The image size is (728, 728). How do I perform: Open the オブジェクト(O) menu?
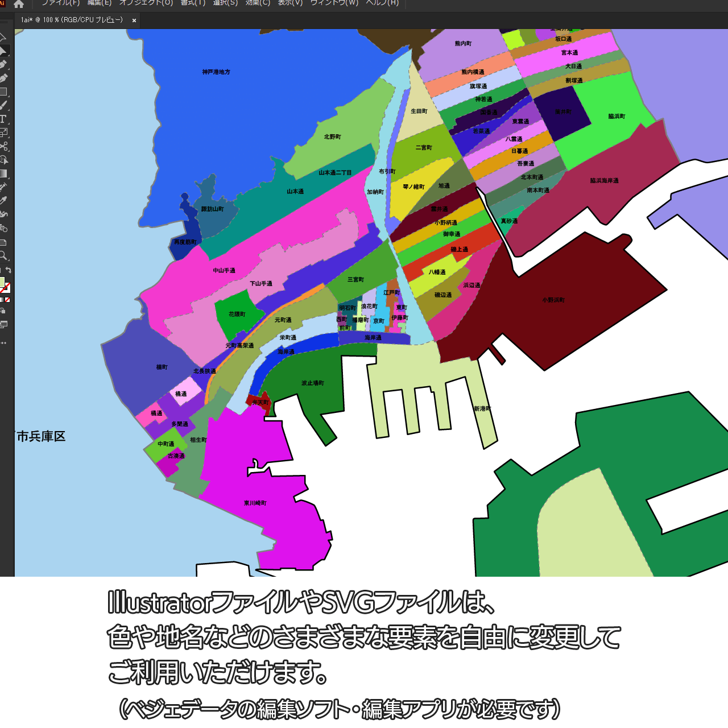pyautogui.click(x=146, y=3)
